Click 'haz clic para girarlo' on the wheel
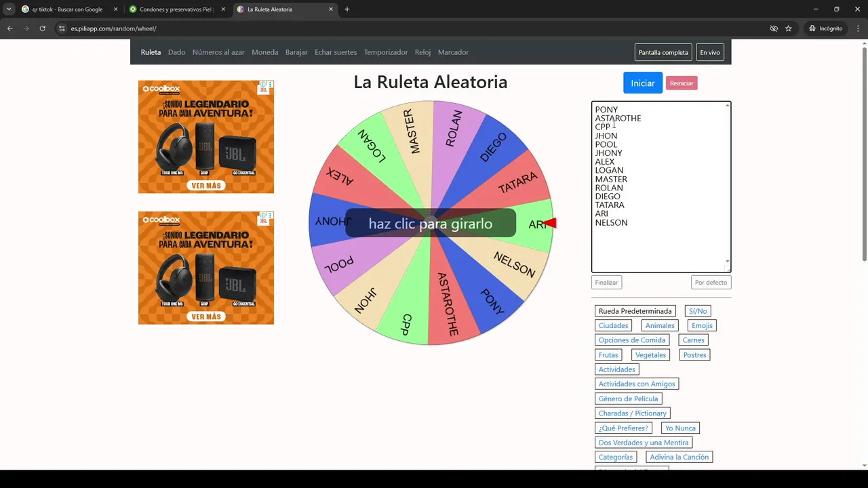868x488 pixels. (431, 224)
